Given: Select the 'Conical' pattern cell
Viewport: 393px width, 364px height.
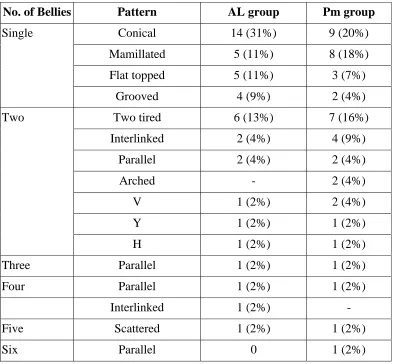Looking at the screenshot, I should (137, 33).
